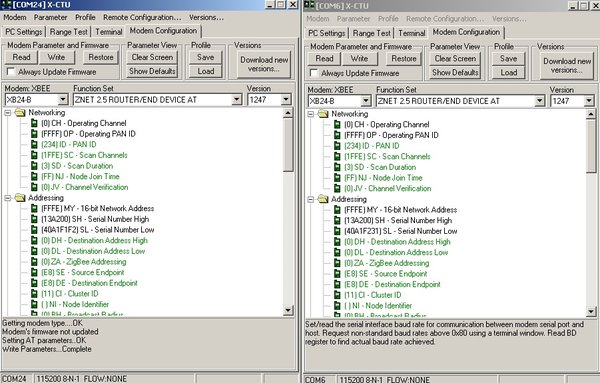Image resolution: width=600 pixels, height=383 pixels.
Task: Select the (40A1F1F2) SL Serial Number Low row
Action: [98, 230]
